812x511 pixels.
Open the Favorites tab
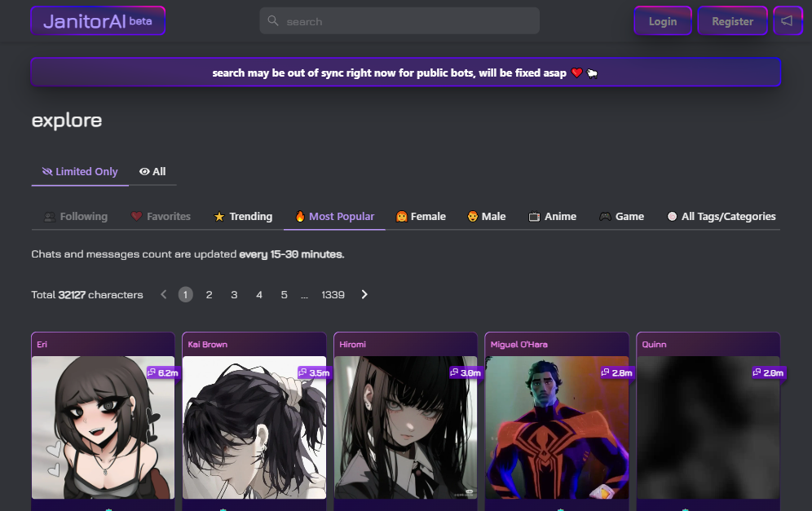pos(161,217)
